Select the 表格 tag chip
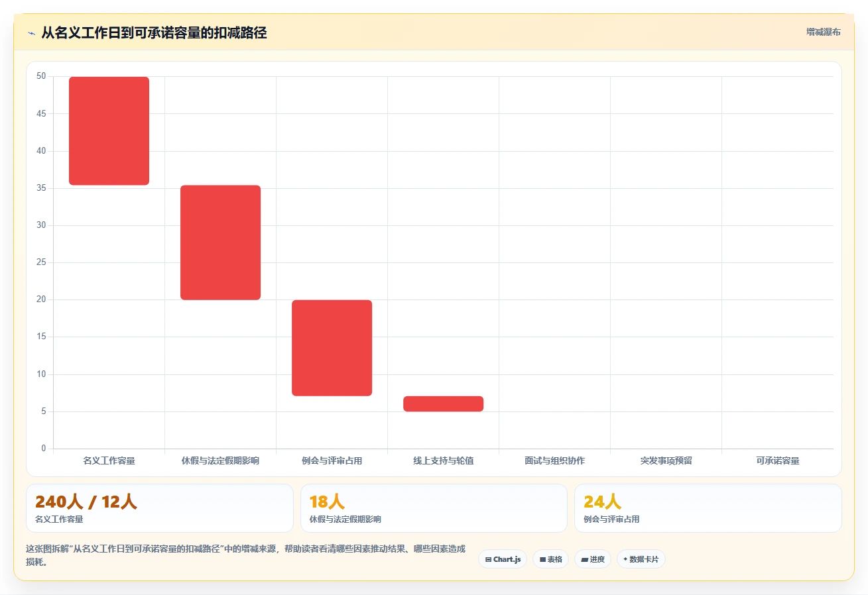 point(550,559)
